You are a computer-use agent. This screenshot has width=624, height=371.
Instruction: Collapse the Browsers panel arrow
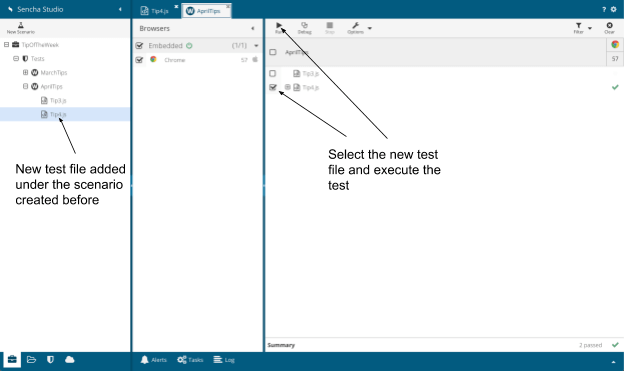pos(253,28)
